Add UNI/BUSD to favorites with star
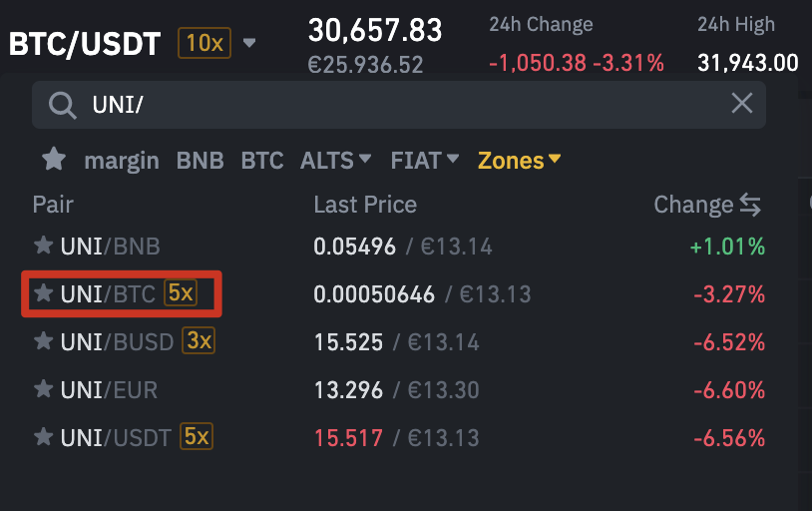Screen dimensions: 812x511 [x=43, y=341]
